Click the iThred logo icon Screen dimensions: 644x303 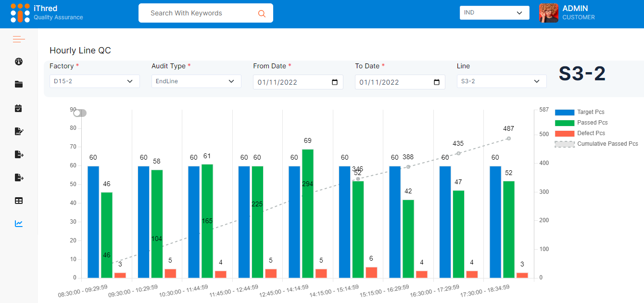coord(20,13)
